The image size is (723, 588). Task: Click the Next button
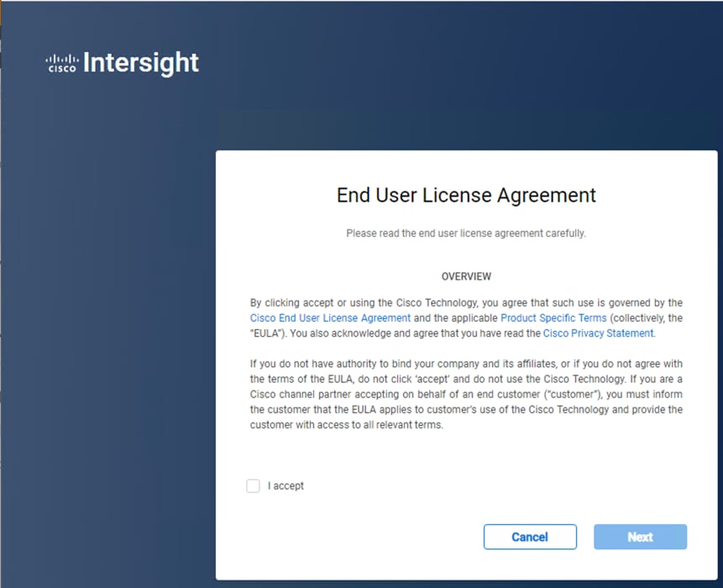pos(640,537)
